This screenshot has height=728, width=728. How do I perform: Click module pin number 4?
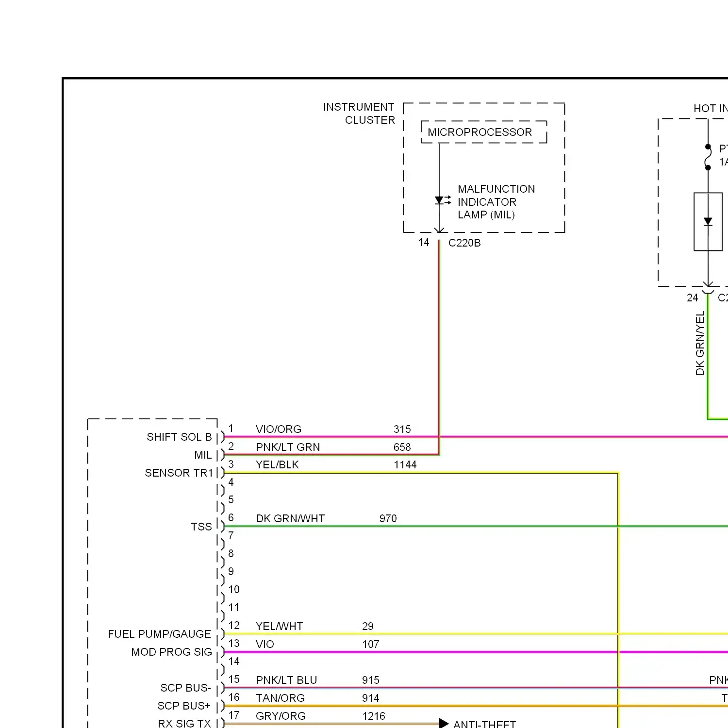(231, 482)
